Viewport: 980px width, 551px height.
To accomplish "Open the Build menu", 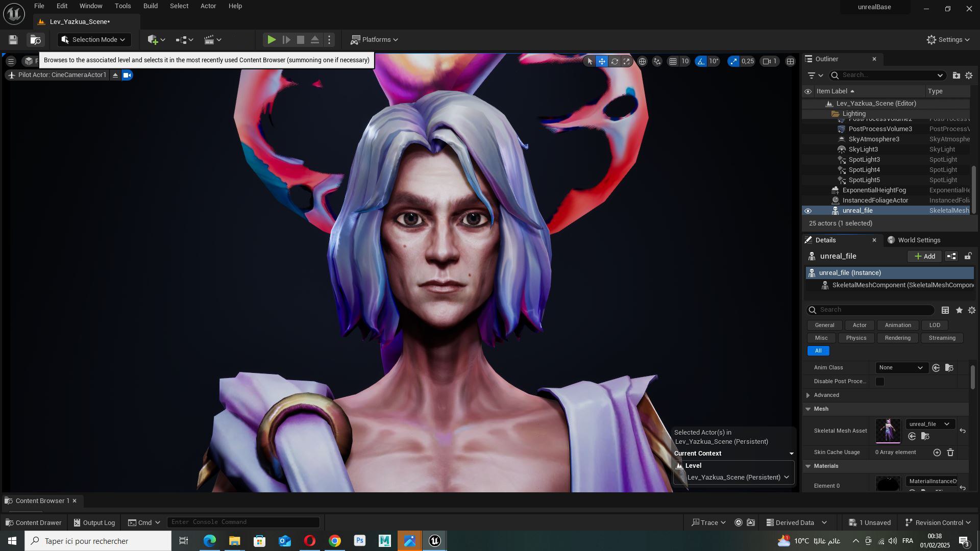I will click(150, 6).
